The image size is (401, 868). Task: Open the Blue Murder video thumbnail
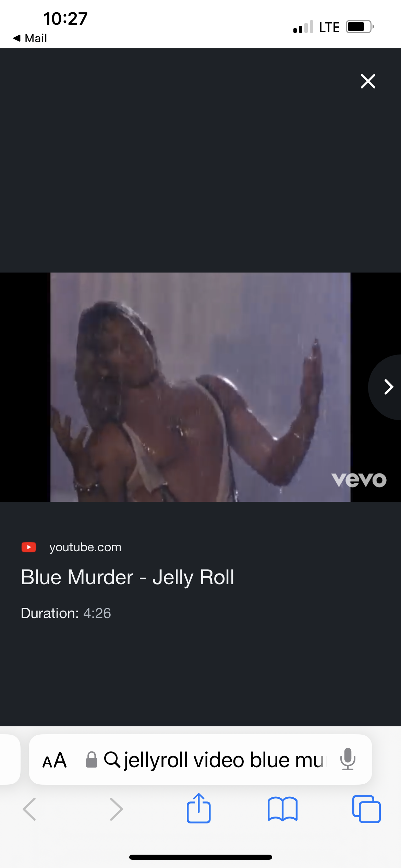(200, 387)
